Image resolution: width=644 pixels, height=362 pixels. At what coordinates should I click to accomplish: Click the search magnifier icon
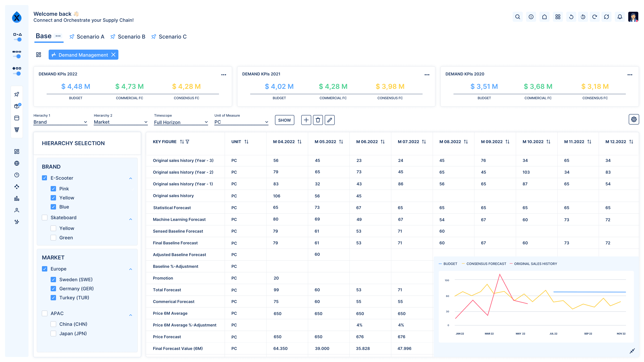(518, 17)
